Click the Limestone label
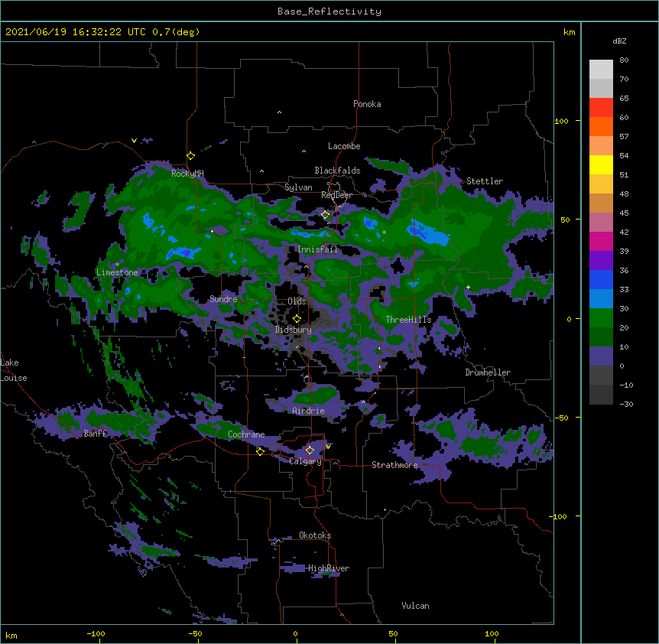The height and width of the screenshot is (644, 659). pyautogui.click(x=117, y=272)
